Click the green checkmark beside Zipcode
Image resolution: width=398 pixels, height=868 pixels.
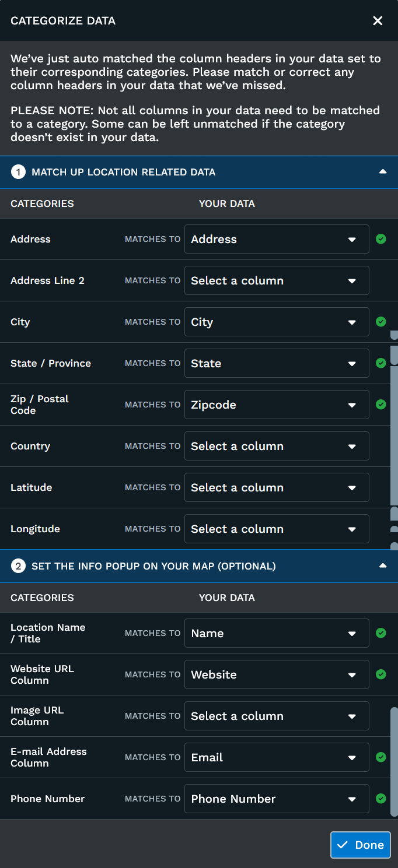(x=381, y=405)
